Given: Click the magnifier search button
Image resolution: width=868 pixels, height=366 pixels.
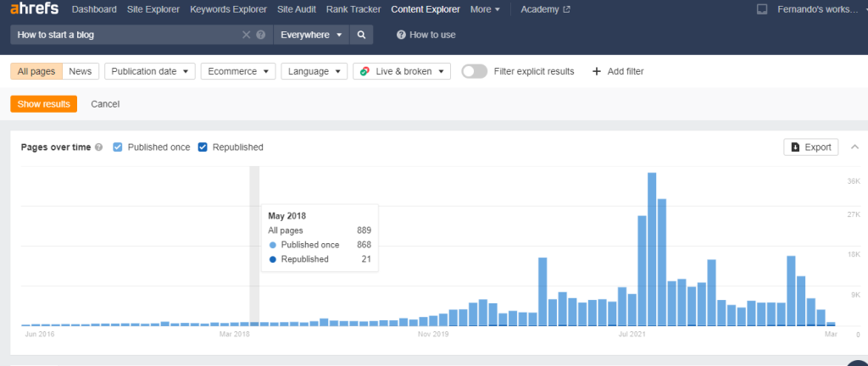Looking at the screenshot, I should click(x=361, y=35).
